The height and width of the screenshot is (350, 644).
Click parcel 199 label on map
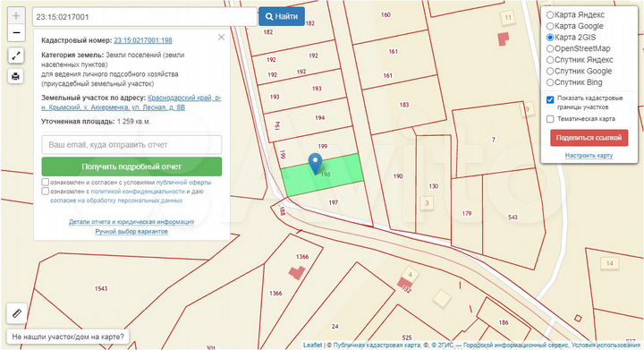tap(322, 146)
